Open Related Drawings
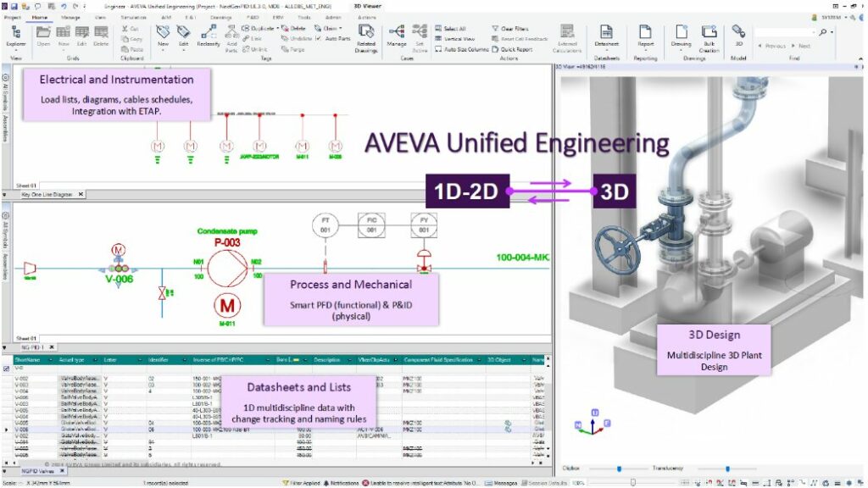This screenshot has height=488, width=868. click(x=366, y=37)
